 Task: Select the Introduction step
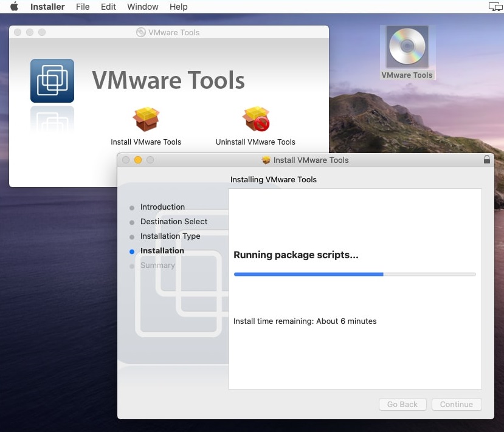pos(162,207)
